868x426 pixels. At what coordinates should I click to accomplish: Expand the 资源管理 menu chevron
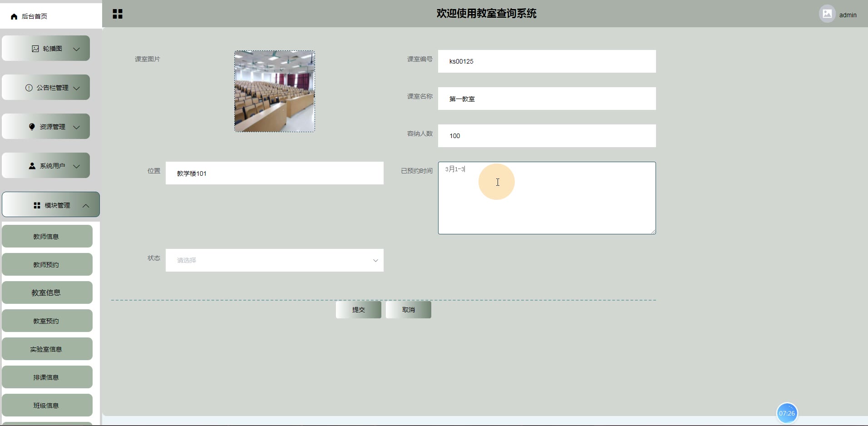pos(77,127)
